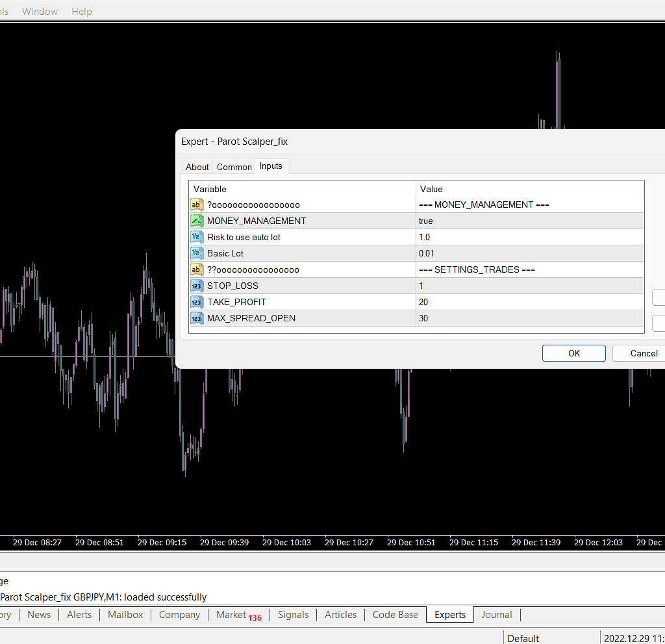
Task: Click the boolean icon beside MONEY_MANAGEMENT
Action: (x=197, y=221)
